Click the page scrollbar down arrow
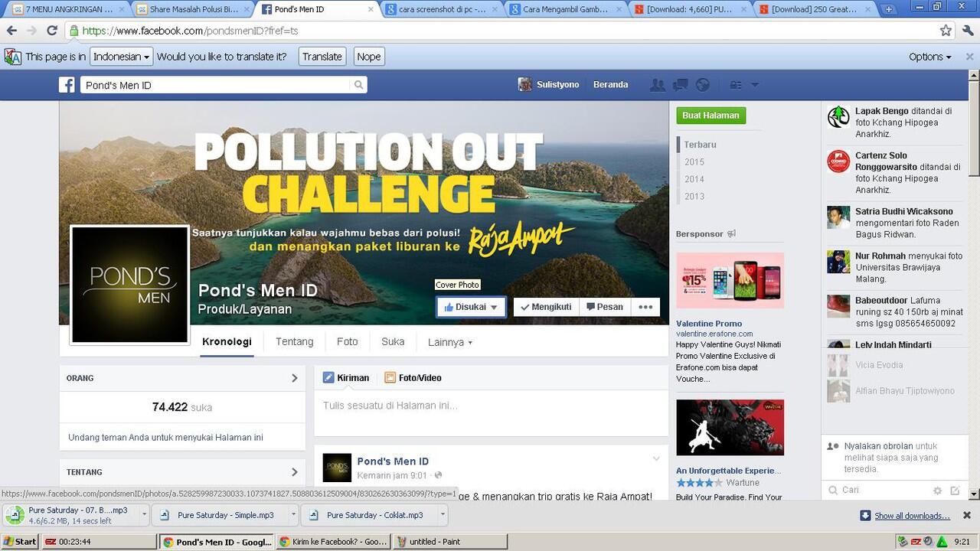Image resolution: width=980 pixels, height=551 pixels. [974, 494]
